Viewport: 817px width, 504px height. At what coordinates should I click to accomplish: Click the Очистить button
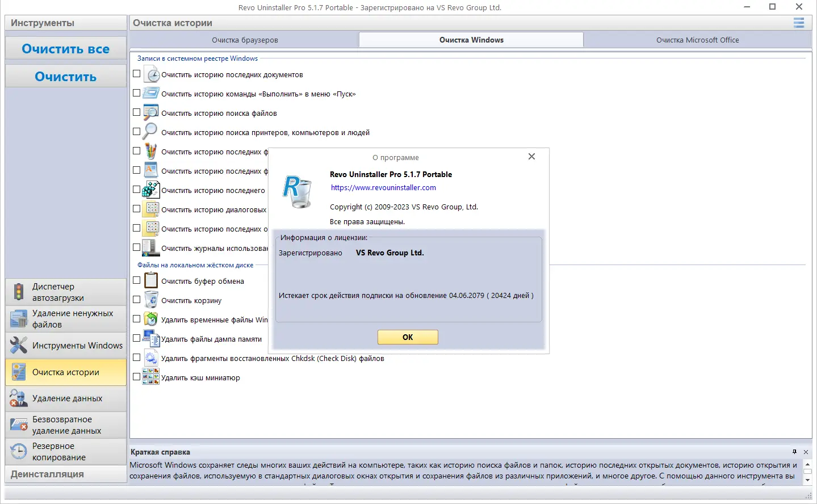(x=66, y=77)
